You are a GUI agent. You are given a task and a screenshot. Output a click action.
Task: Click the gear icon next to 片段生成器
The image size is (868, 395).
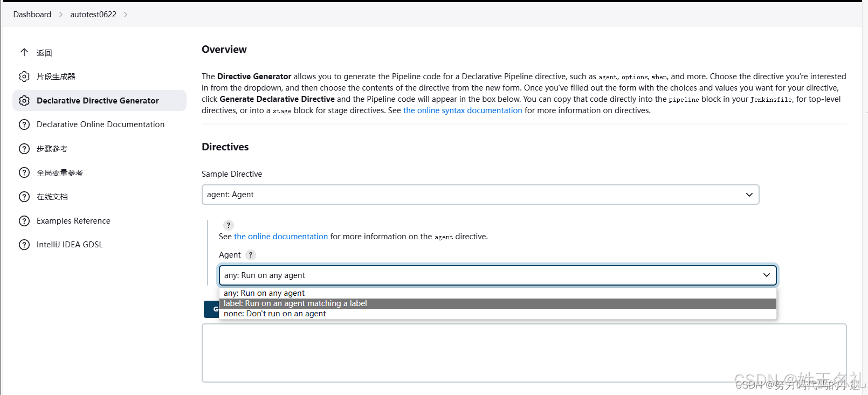point(24,77)
